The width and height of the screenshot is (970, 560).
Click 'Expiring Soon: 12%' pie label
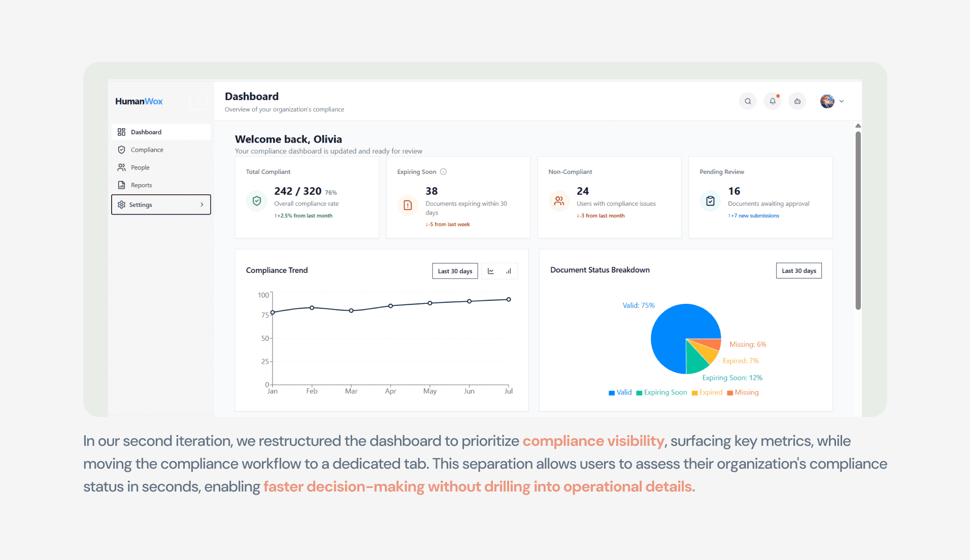(x=732, y=378)
